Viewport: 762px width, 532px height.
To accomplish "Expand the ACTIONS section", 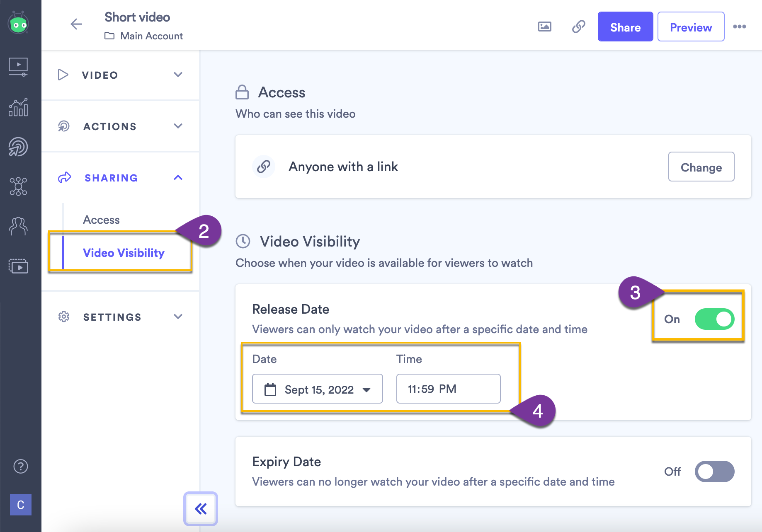I will click(120, 126).
